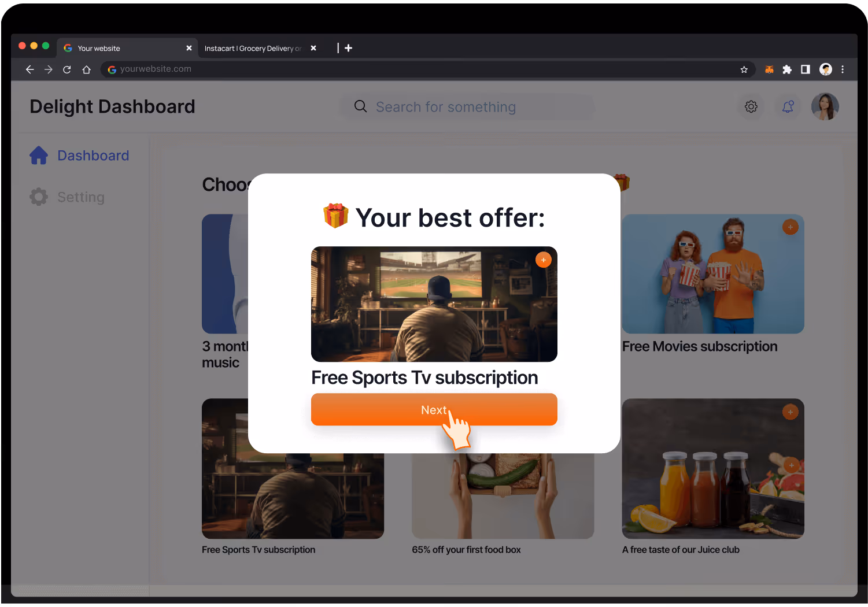Select Setting in the left sidebar
Screen dimensions: 868x607
point(67,197)
